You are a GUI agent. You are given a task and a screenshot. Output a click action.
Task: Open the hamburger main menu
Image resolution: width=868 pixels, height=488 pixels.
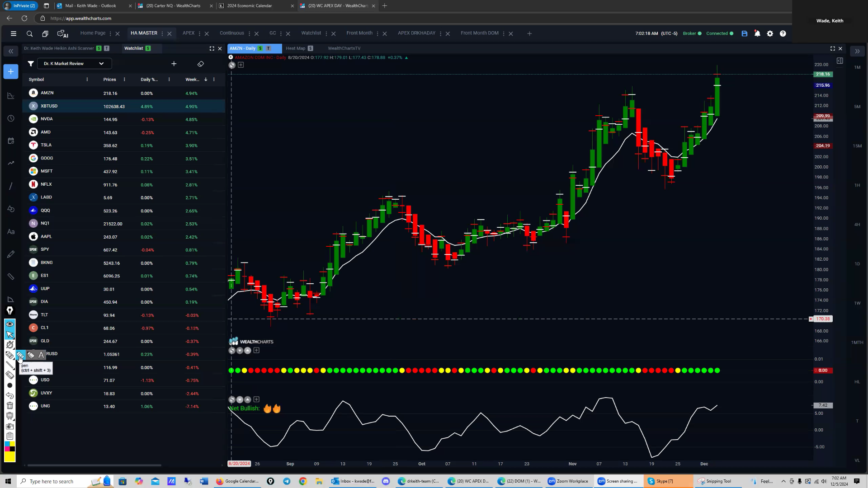click(14, 33)
